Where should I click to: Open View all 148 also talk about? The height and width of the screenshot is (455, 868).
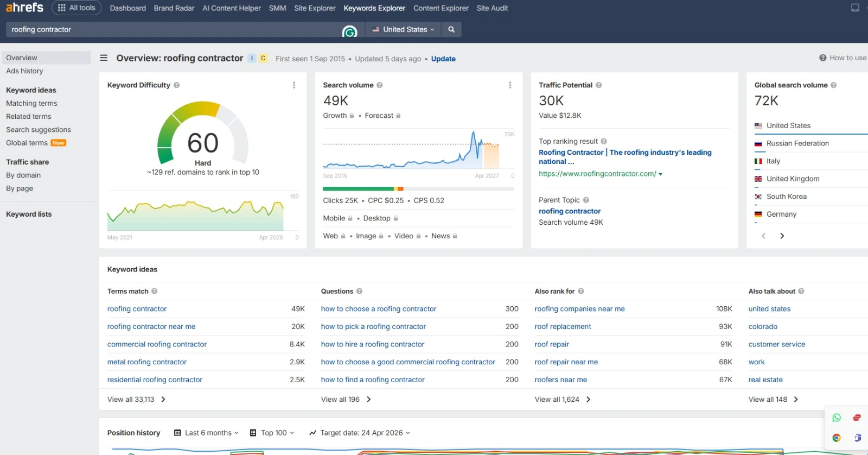[774, 399]
